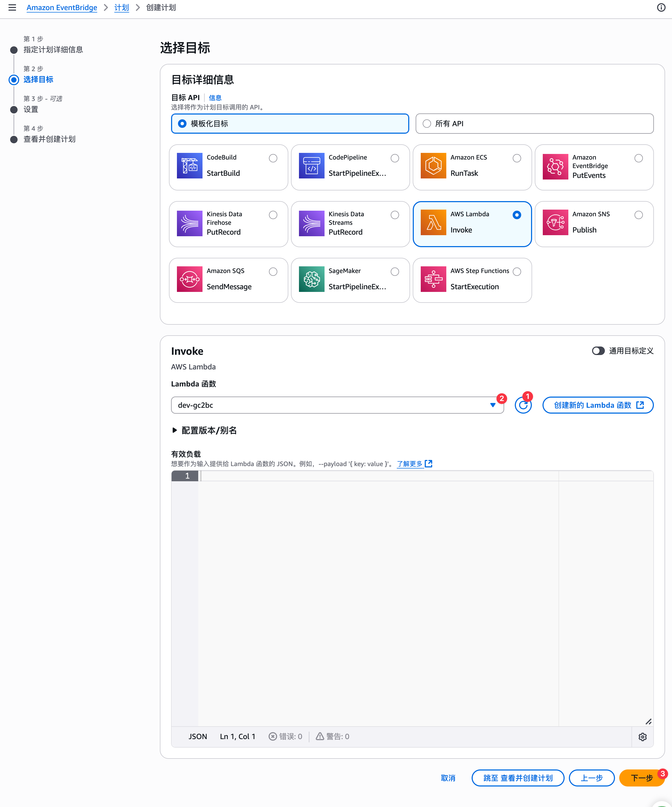Refresh the Lambda function list
Screen dimensions: 672x807
(x=523, y=405)
